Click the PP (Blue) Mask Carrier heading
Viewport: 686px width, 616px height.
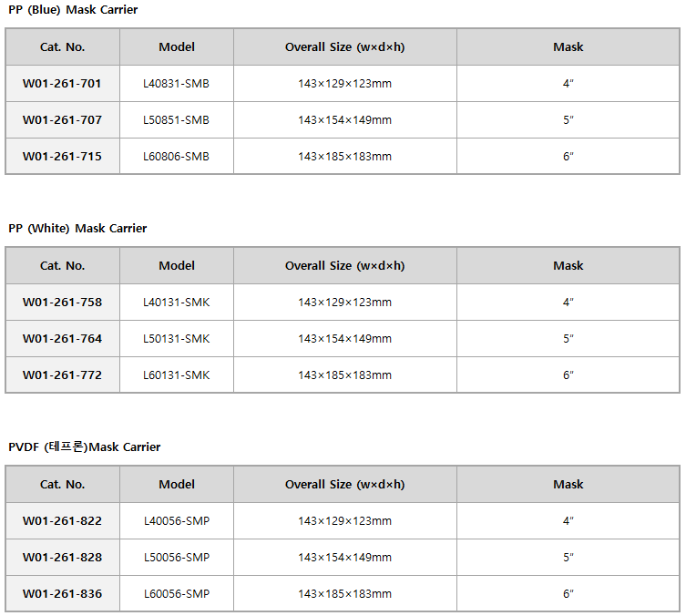[73, 10]
